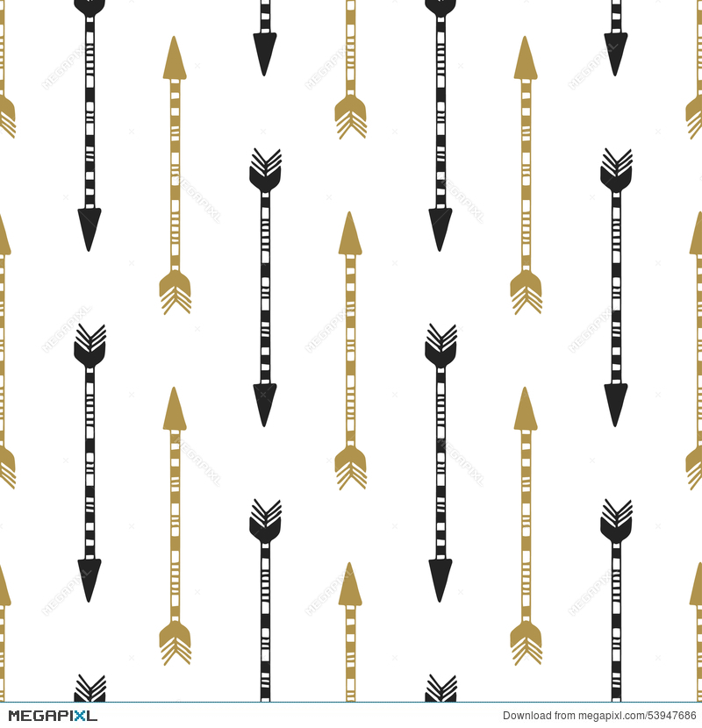Screen dimensions: 702x728
Task: Open the megapixl.com/53947686 download link
Action: click(x=614, y=716)
